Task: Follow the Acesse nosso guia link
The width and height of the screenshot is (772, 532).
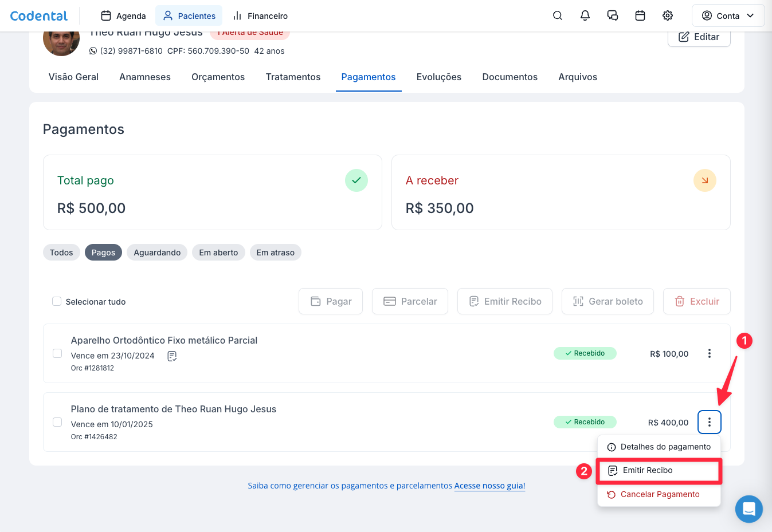Action: point(489,486)
